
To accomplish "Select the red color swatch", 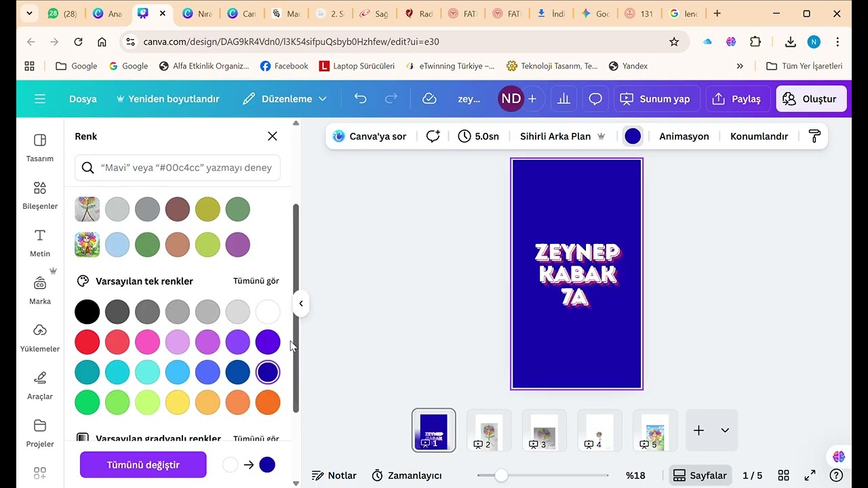I will click(x=87, y=342).
